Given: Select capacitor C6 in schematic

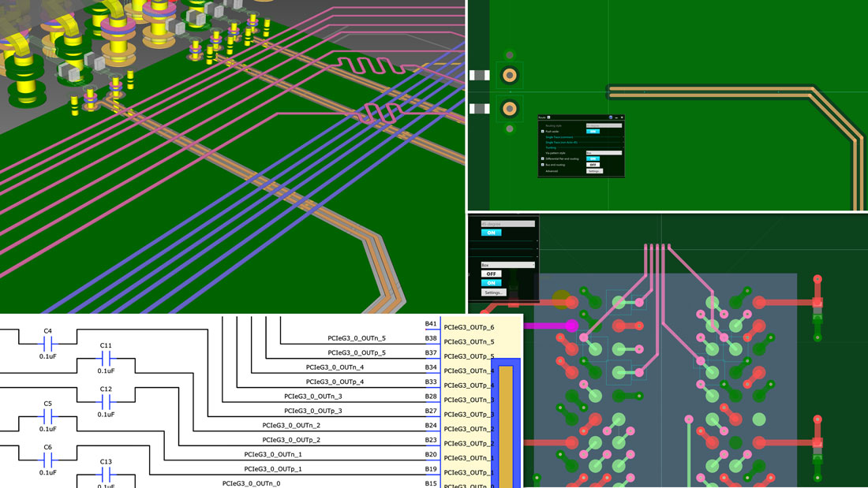Looking at the screenshot, I should pos(48,460).
